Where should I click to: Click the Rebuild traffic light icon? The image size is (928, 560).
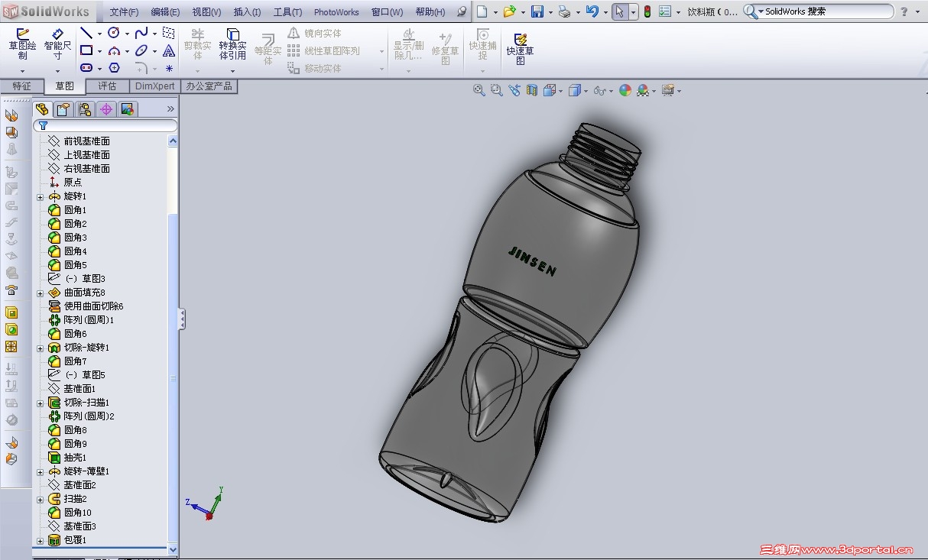point(647,11)
